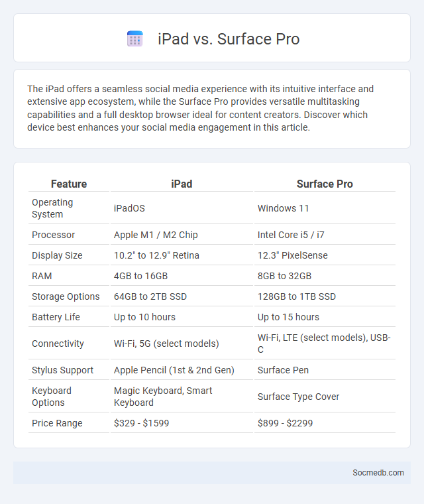Select the 'Surface Pro' column header

pos(325,184)
